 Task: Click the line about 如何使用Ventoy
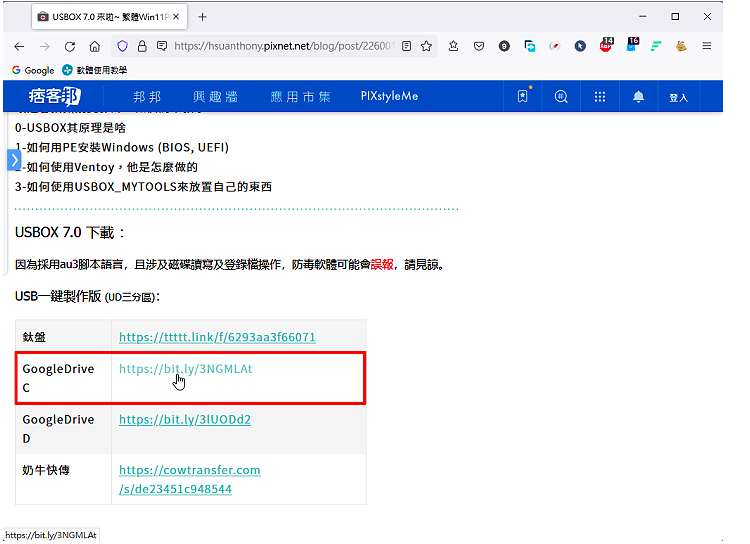(x=106, y=167)
